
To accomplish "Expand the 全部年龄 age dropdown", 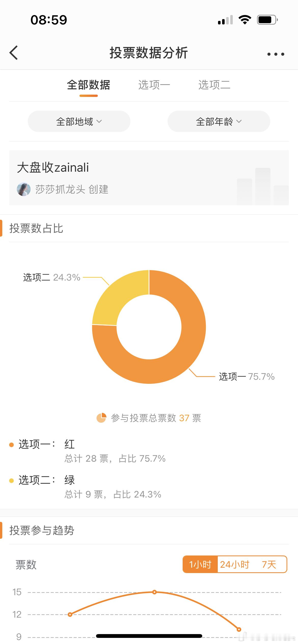I will coord(219,121).
